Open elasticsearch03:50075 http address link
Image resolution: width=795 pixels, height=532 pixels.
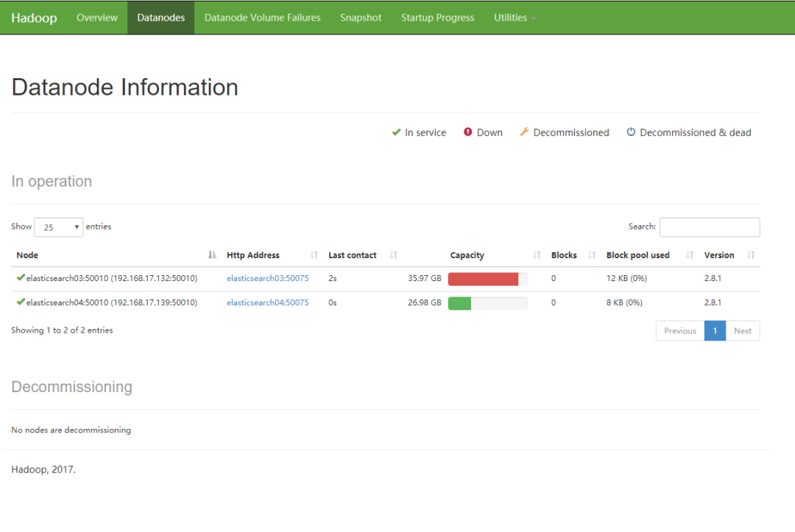(x=268, y=278)
